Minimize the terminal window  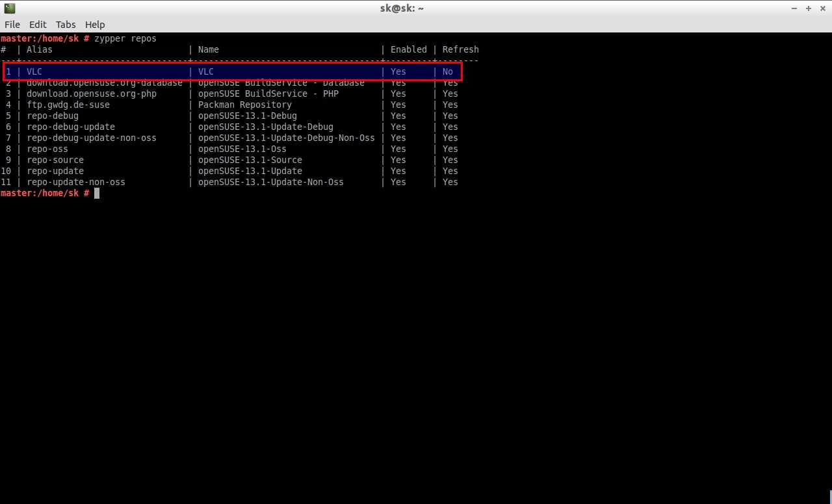coord(794,8)
